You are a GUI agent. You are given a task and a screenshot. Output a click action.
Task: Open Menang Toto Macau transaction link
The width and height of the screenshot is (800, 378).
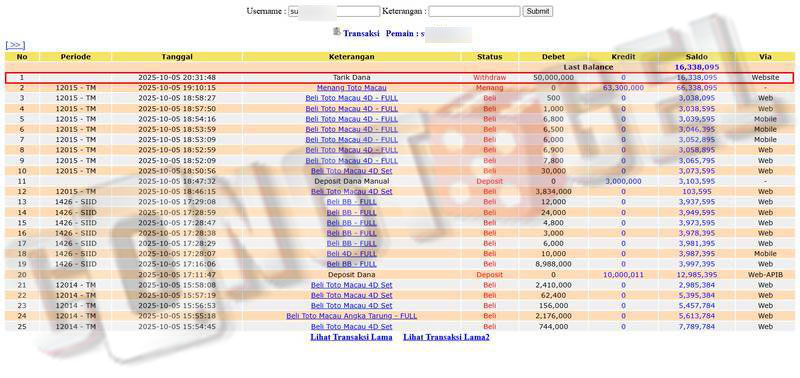352,88
